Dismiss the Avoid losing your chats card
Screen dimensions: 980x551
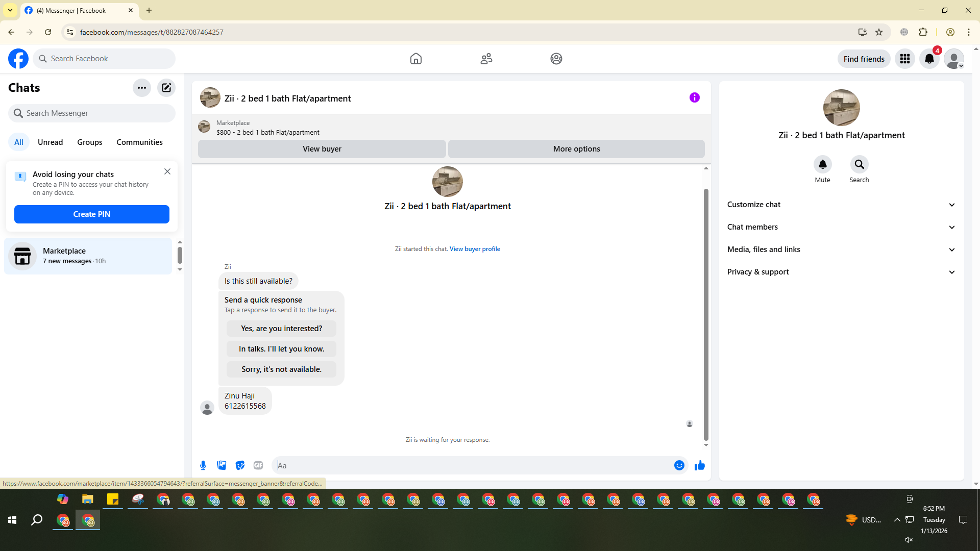167,172
